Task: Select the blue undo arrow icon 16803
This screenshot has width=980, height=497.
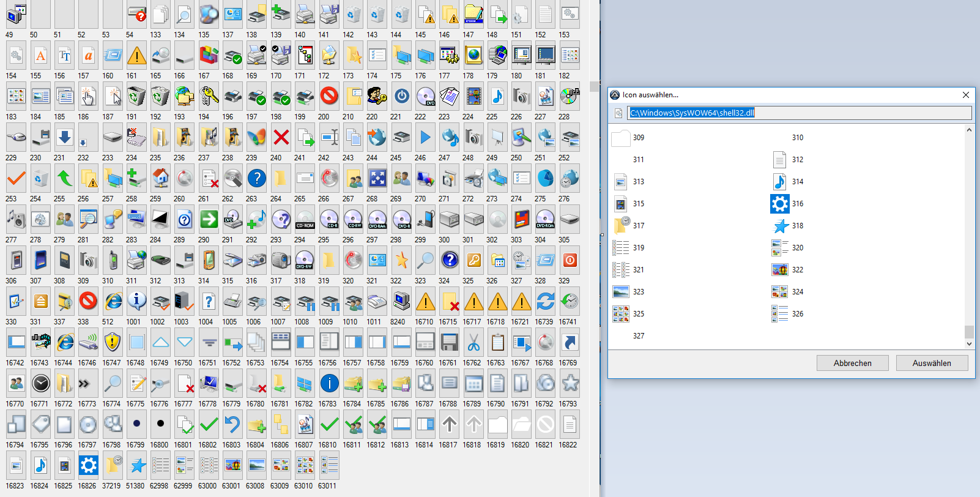Action: click(232, 424)
